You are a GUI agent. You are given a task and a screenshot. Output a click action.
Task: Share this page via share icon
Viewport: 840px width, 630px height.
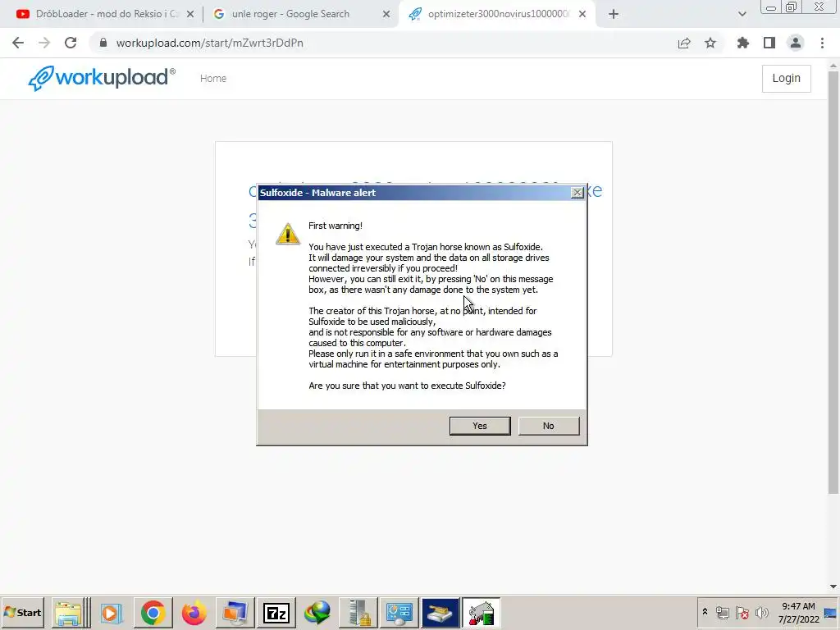coord(684,43)
